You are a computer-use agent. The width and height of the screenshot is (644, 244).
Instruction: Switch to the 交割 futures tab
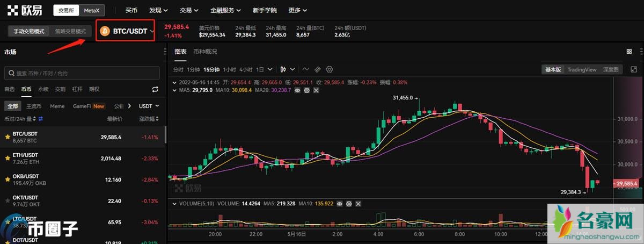point(61,89)
